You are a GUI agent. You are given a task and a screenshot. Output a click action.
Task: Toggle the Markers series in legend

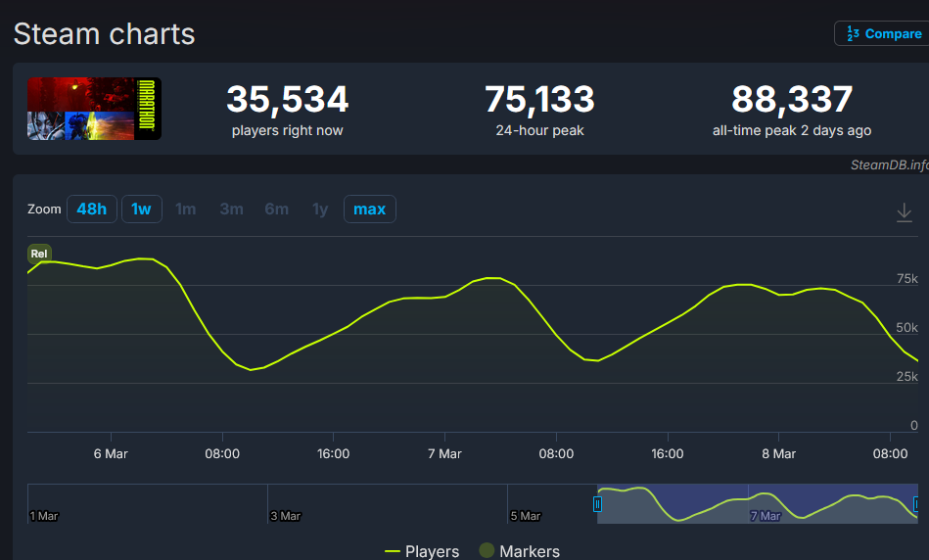(x=520, y=551)
